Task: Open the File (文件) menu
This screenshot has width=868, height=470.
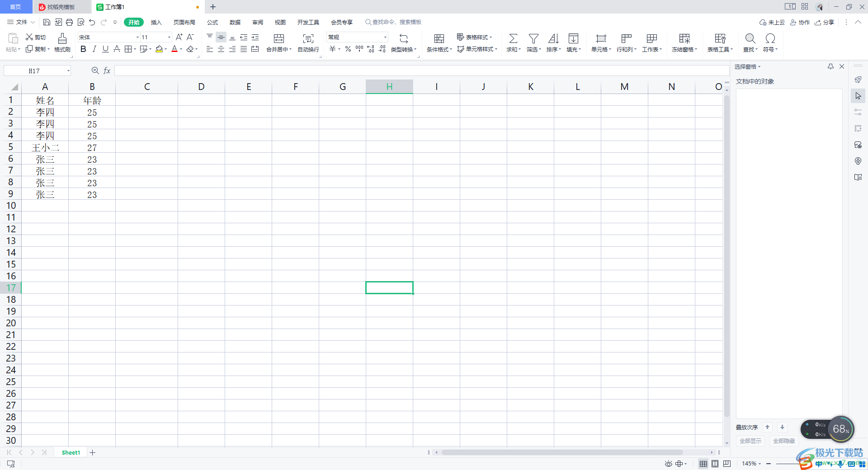Action: [x=21, y=22]
